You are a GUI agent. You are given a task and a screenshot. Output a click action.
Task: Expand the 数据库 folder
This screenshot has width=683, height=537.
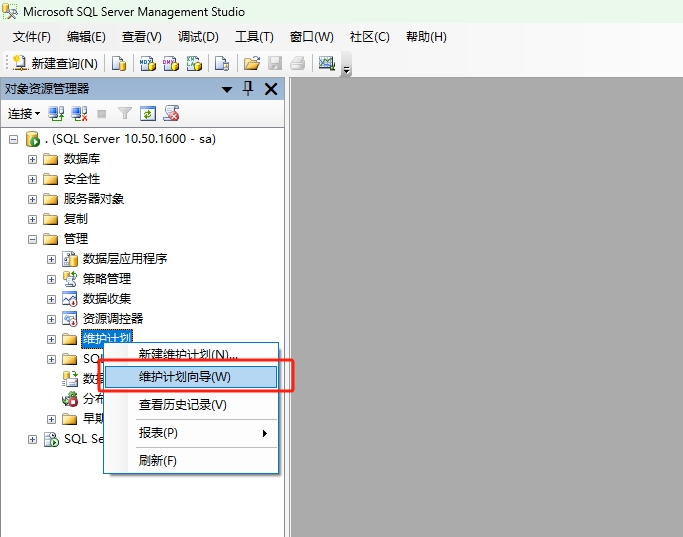(x=32, y=159)
